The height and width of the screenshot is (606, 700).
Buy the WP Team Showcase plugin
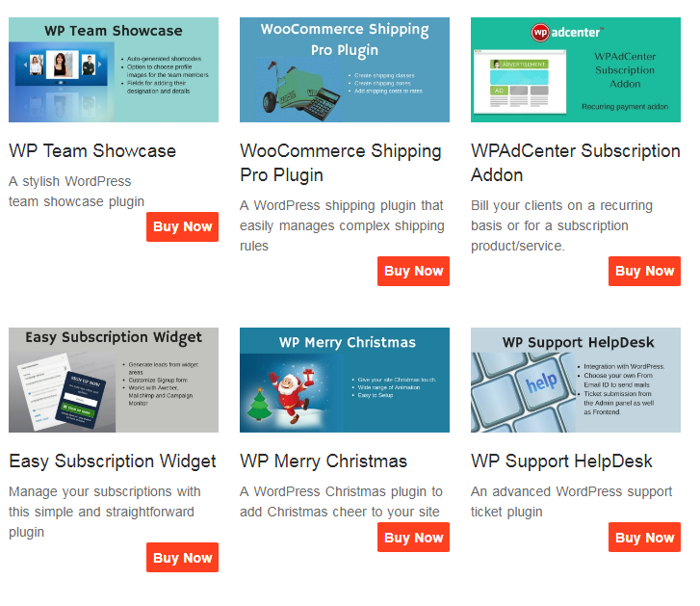pos(183,226)
